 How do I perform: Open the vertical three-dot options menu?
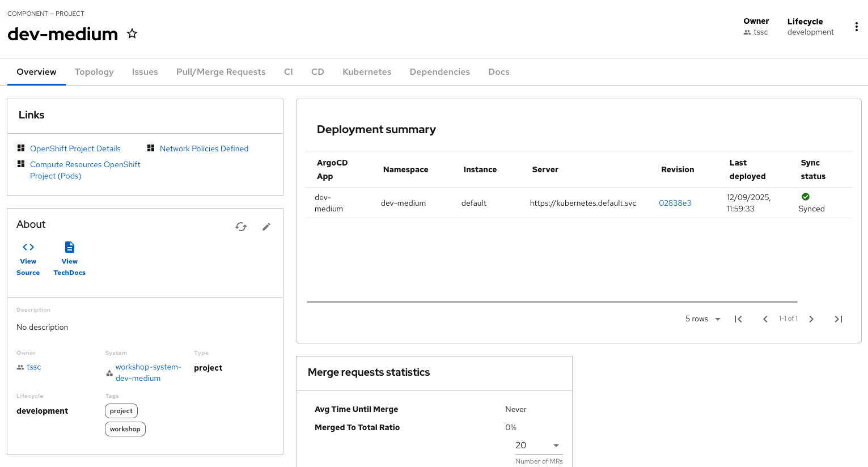(856, 27)
